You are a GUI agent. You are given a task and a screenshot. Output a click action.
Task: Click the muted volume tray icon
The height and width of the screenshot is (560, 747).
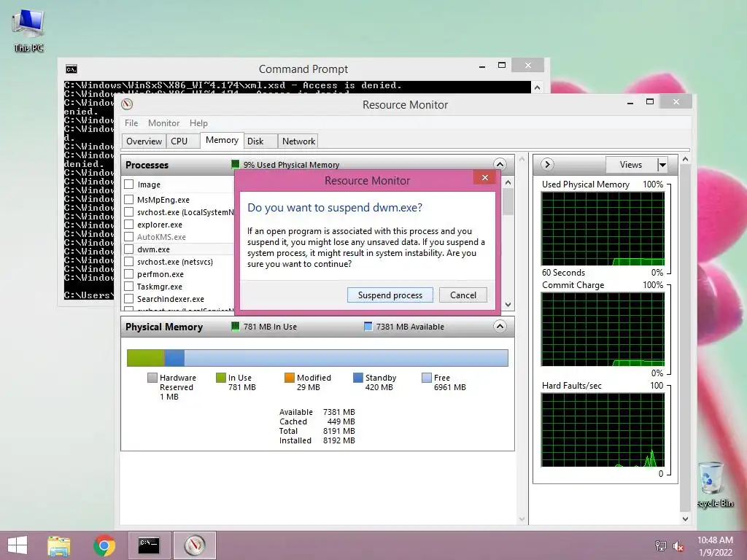678,546
